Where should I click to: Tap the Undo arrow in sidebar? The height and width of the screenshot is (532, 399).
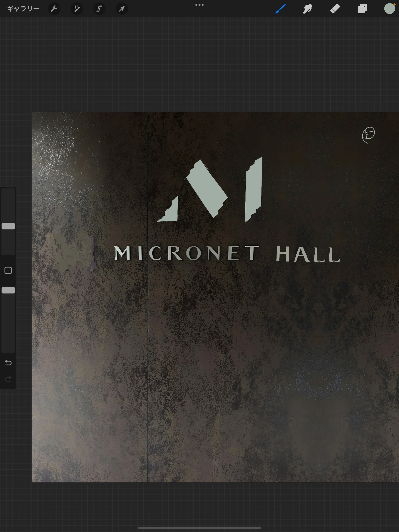point(8,363)
